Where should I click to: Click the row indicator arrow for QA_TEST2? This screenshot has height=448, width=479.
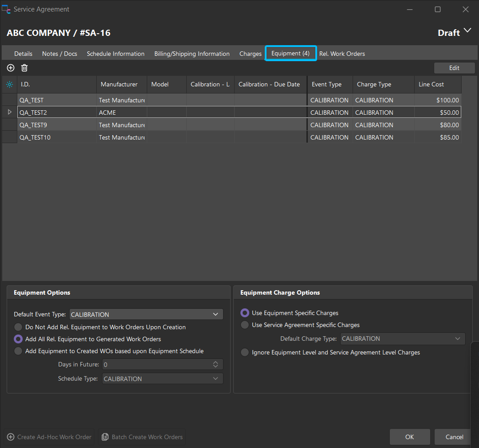point(10,113)
